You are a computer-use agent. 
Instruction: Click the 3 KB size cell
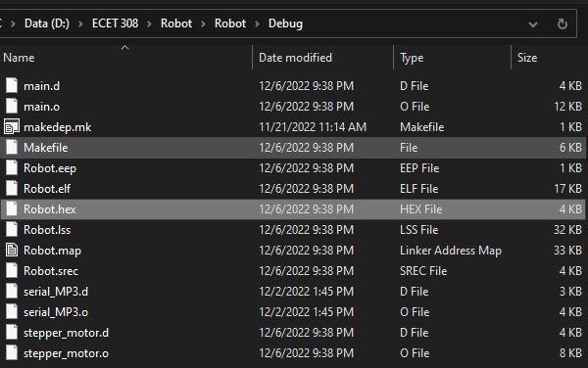tap(570, 292)
